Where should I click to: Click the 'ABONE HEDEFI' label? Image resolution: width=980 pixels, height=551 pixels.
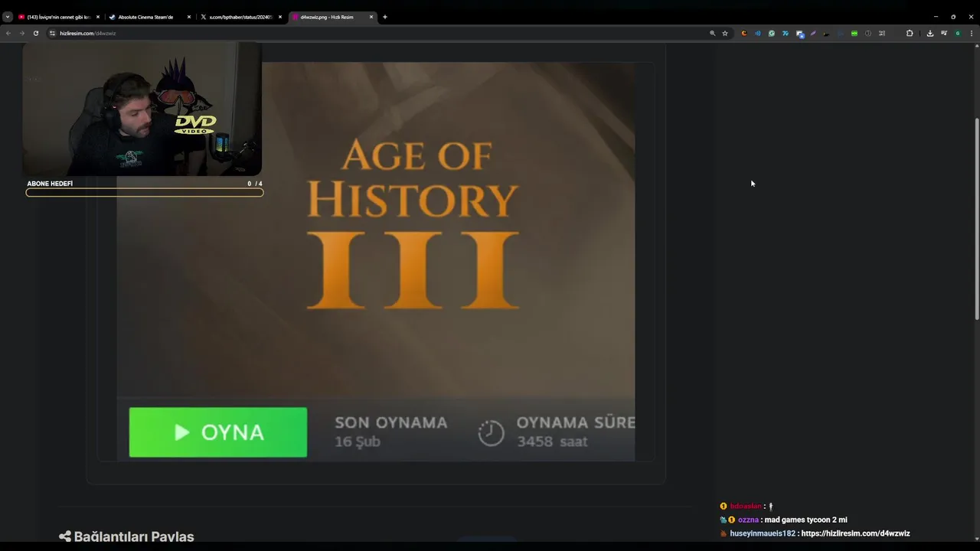pyautogui.click(x=50, y=184)
